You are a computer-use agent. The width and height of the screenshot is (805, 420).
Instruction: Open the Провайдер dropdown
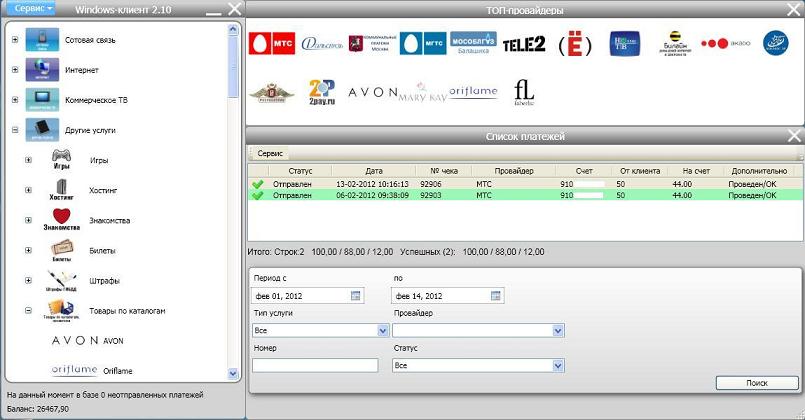pos(558,331)
